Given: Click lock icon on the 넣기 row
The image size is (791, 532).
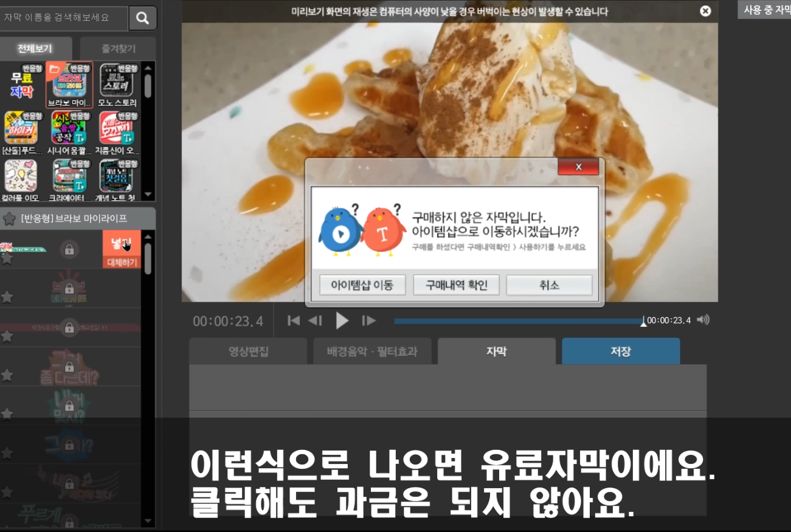Looking at the screenshot, I should [x=69, y=249].
